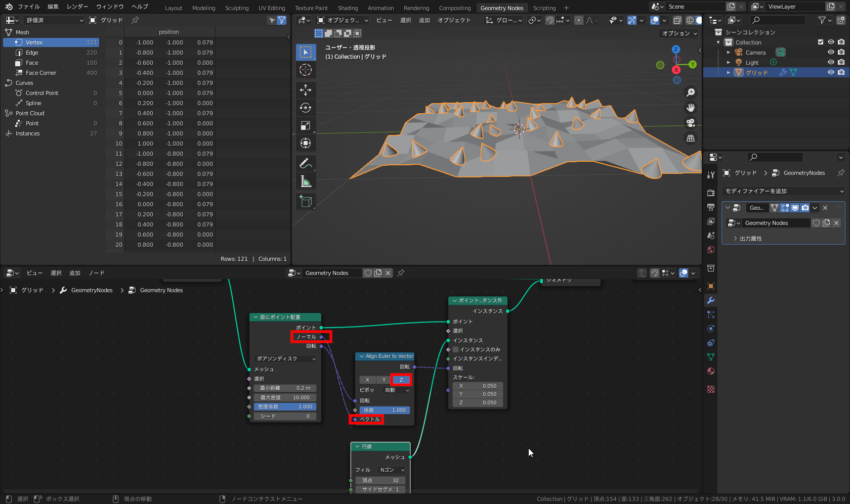
Task: Open the Modifier properties wrench tab
Action: [x=710, y=300]
